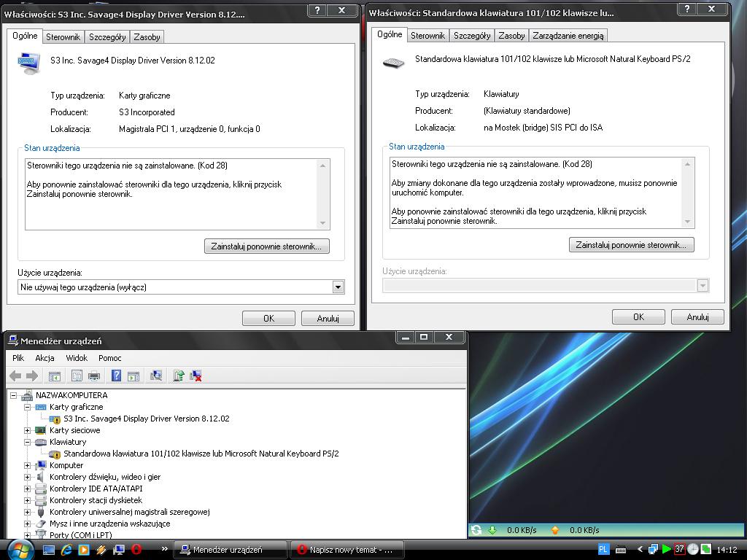This screenshot has height=560, width=747.
Task: Open the media player quick launch icon
Action: click(x=84, y=550)
